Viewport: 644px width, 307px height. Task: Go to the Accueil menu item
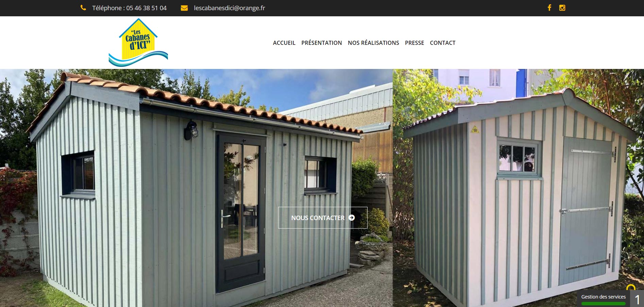tap(284, 43)
